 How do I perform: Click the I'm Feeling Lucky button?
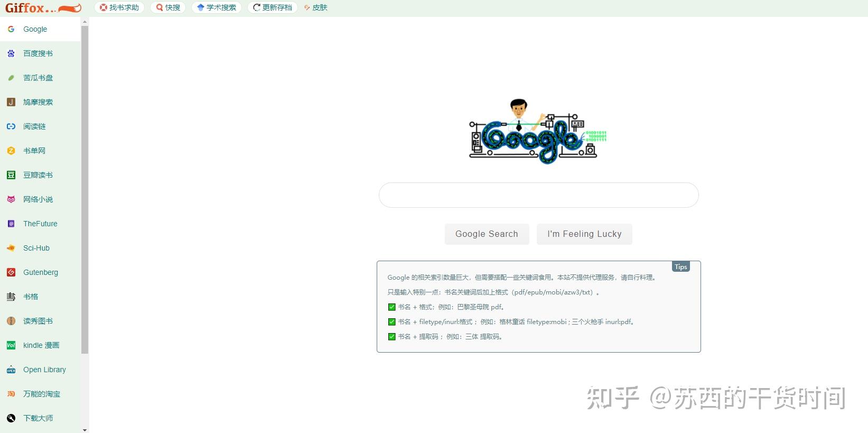tap(584, 234)
